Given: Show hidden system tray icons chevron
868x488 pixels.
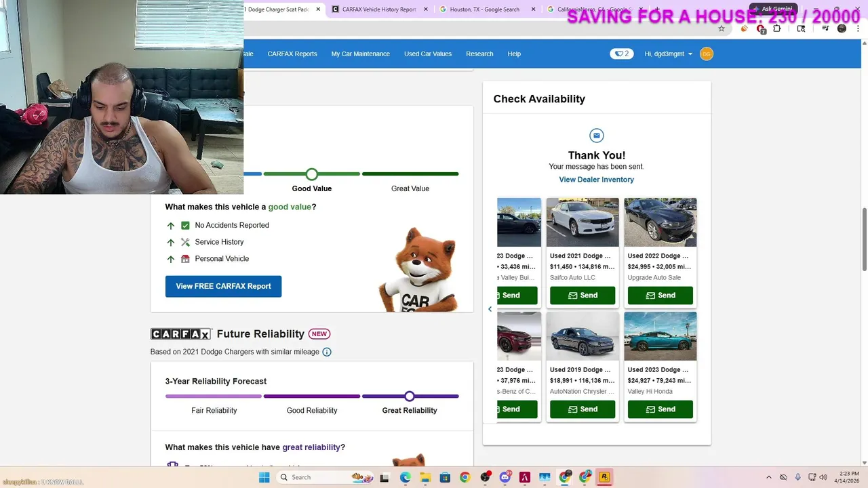Looking at the screenshot, I should pos(768,477).
